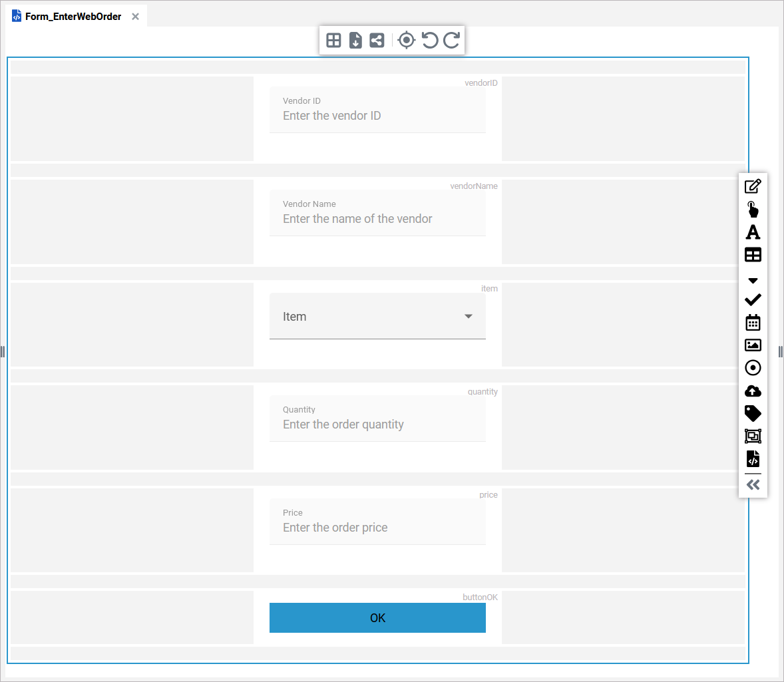Image resolution: width=784 pixels, height=682 pixels.
Task: Click the vendorName component label
Action: coord(473,186)
